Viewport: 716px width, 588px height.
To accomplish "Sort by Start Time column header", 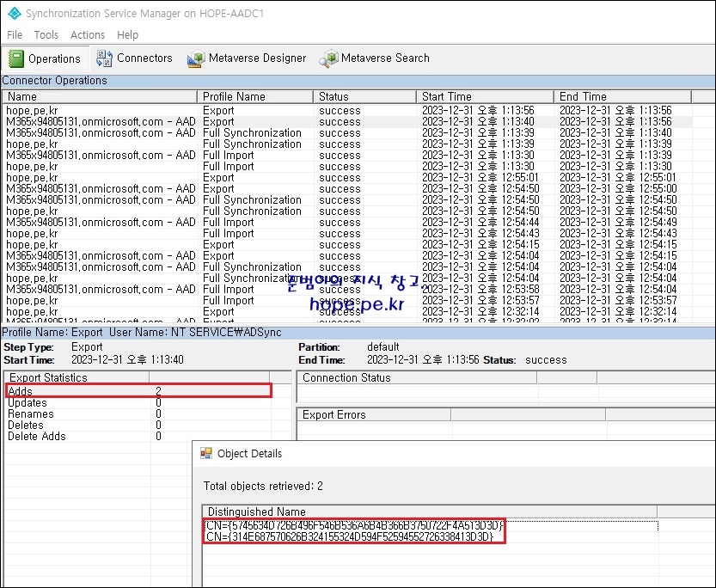I will tap(486, 97).
